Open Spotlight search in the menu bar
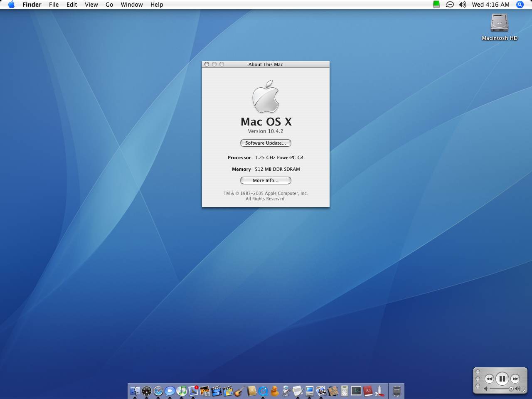Image resolution: width=532 pixels, height=399 pixels. point(520,5)
